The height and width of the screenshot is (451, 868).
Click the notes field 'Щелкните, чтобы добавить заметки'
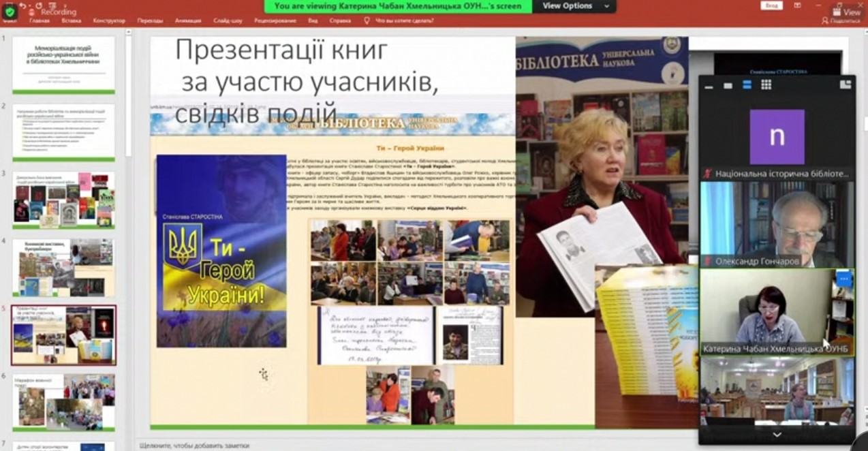194,445
